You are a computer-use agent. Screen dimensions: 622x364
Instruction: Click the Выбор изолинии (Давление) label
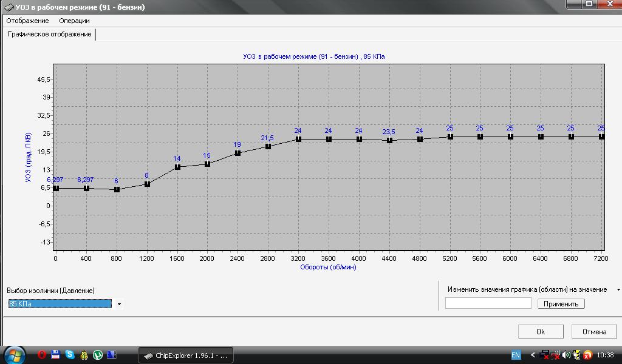pos(51,291)
